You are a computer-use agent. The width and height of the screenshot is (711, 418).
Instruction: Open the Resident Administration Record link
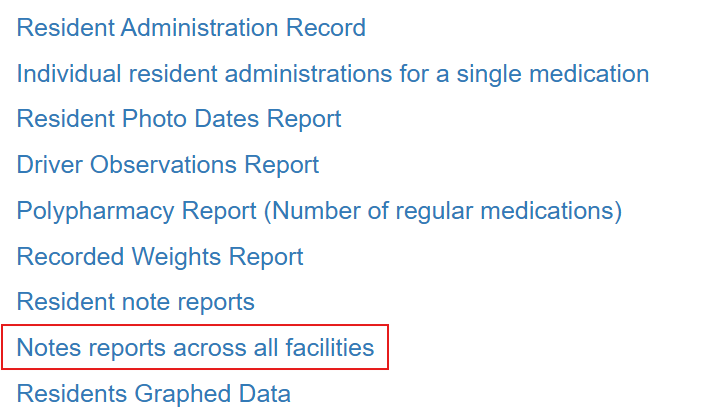(191, 28)
